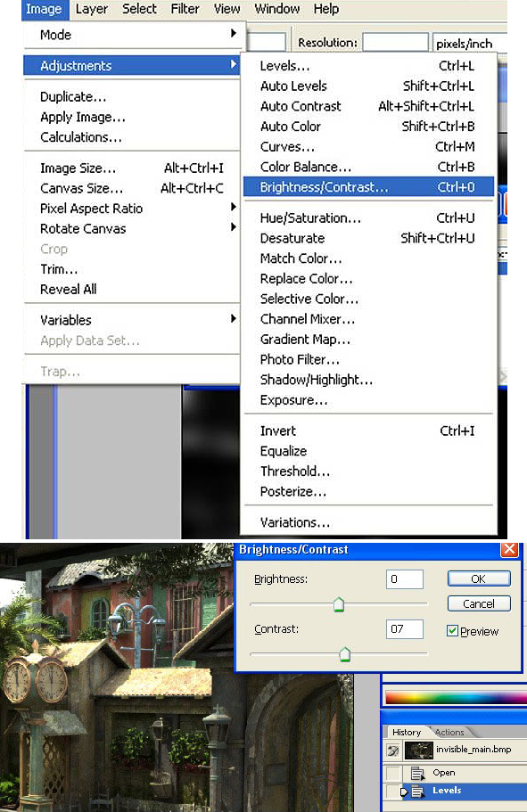Open Photo Filter adjustment
Screen dimensions: 527x812
(x=368, y=359)
